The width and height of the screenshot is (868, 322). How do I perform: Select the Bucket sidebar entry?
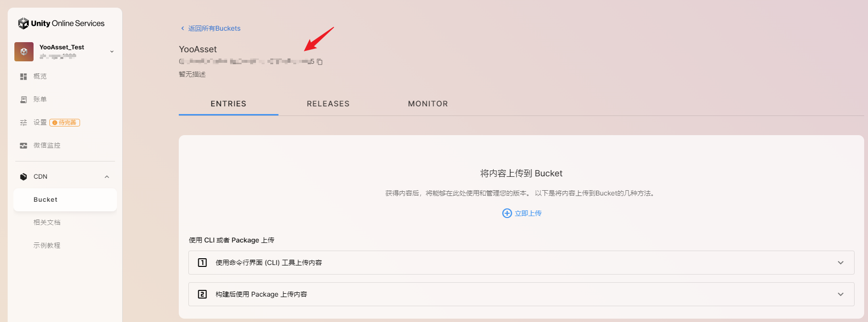[65, 200]
